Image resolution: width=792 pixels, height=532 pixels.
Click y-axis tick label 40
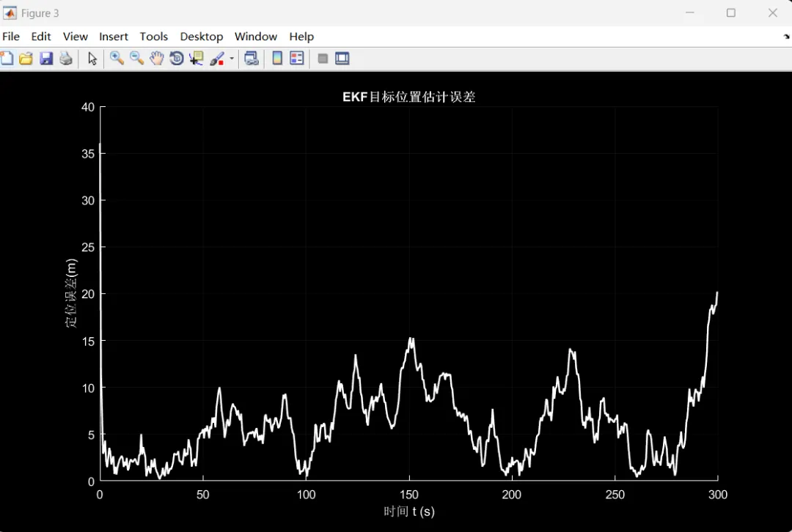tap(88, 107)
